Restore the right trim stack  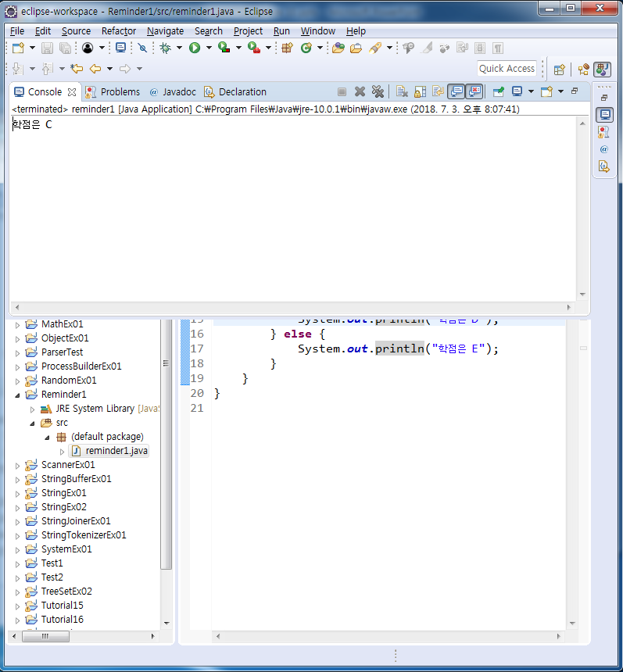point(604,98)
